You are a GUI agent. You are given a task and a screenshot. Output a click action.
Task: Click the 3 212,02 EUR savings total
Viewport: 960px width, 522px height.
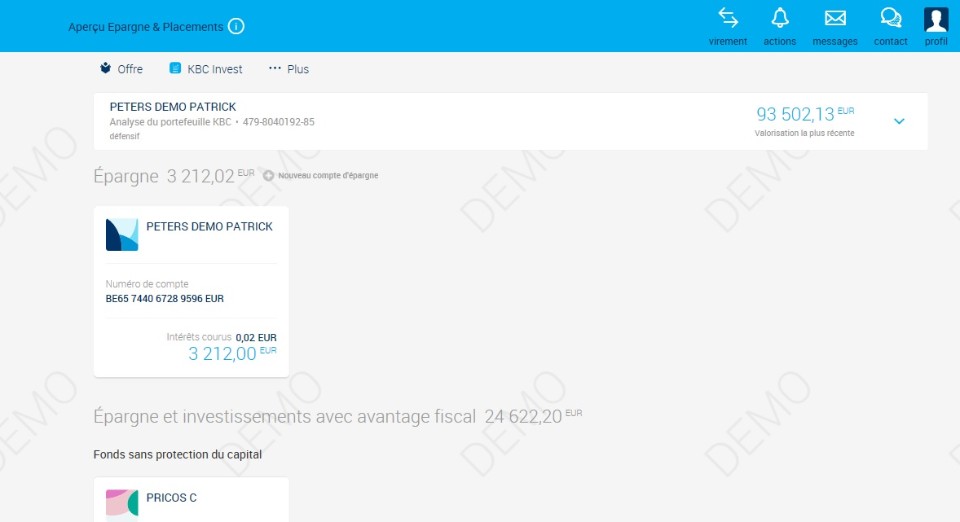(x=211, y=176)
